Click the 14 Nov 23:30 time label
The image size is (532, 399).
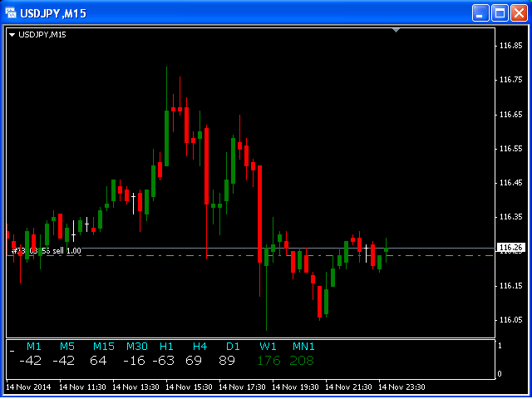tap(402, 387)
